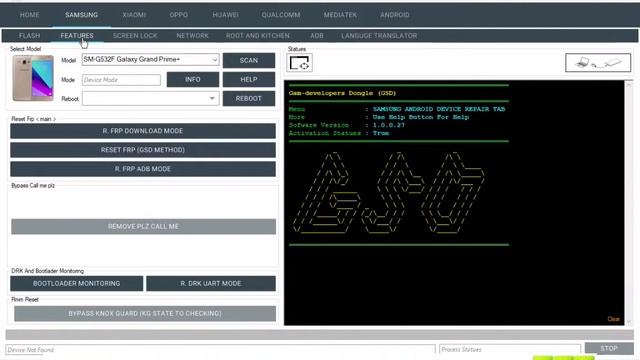
Task: Run R. FRP DOWNLOAD MODE
Action: (143, 131)
